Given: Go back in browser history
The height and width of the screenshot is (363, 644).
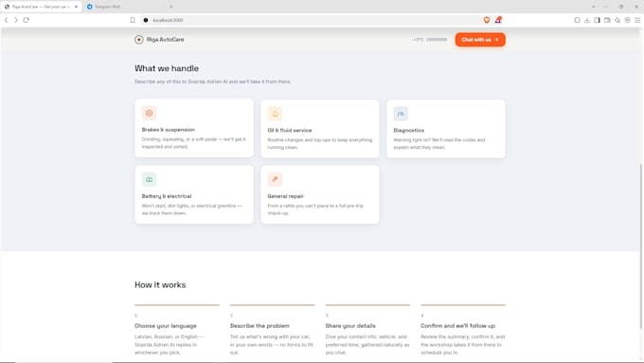Looking at the screenshot, I should [7, 20].
